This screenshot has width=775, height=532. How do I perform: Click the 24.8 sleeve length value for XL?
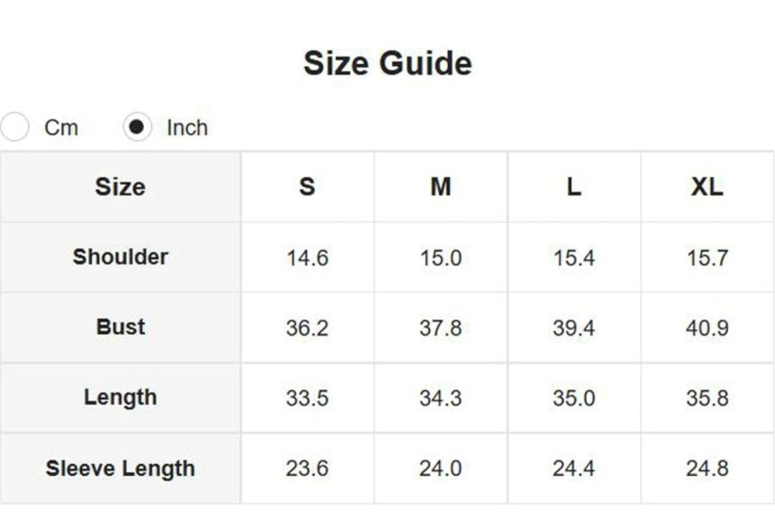pyautogui.click(x=707, y=468)
